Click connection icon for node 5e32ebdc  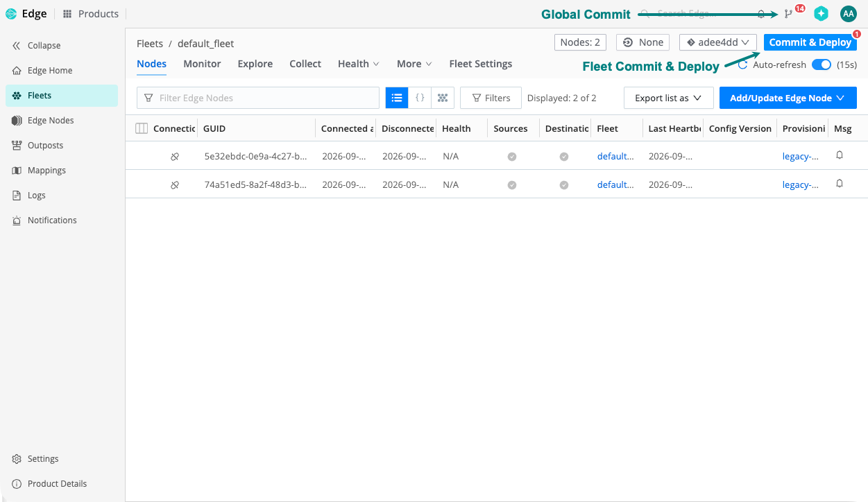175,157
